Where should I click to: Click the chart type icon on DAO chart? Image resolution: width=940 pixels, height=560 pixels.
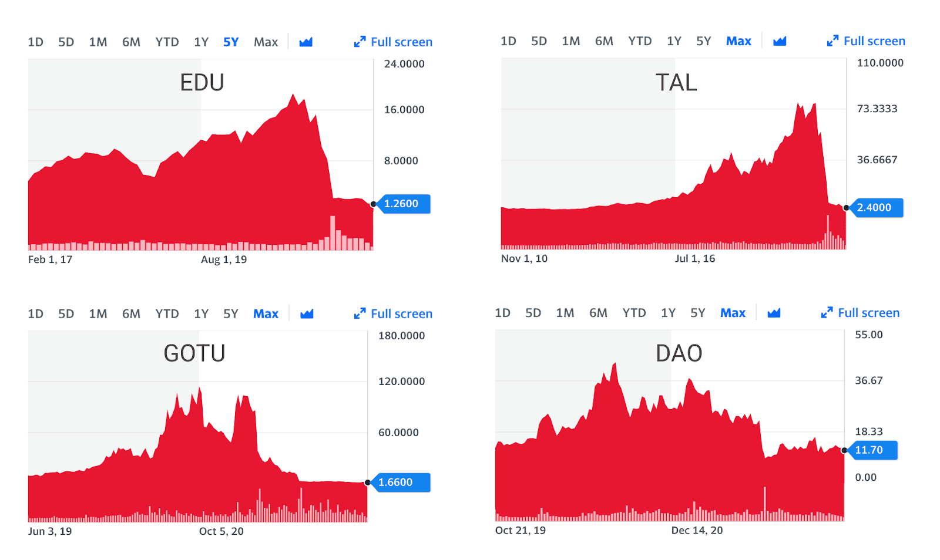pyautogui.click(x=774, y=313)
